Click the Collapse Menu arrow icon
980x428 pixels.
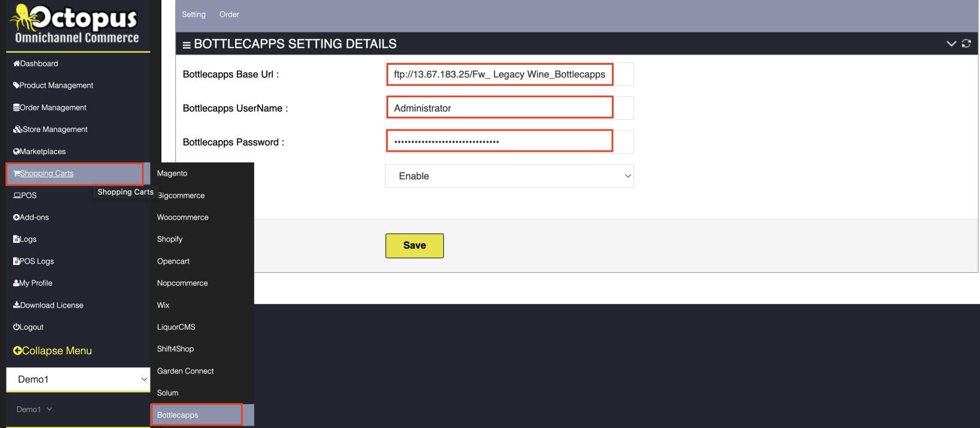[17, 351]
